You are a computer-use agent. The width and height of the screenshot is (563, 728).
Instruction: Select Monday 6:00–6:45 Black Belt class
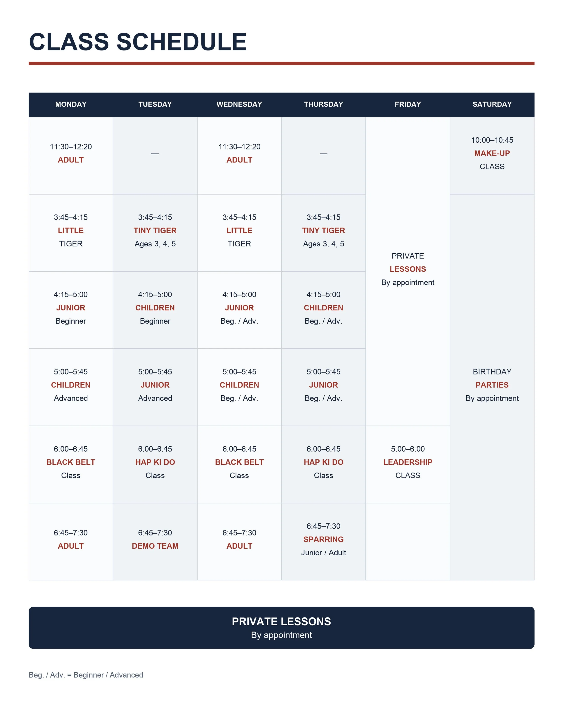point(71,464)
